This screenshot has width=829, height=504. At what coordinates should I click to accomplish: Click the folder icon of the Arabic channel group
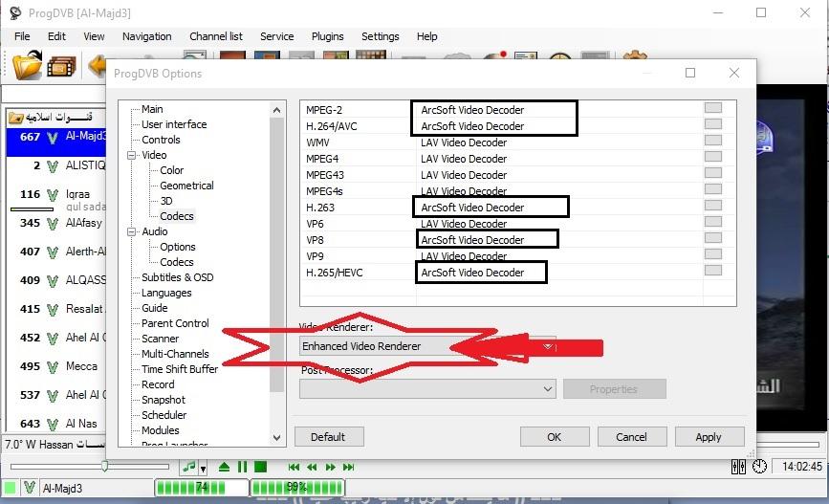[16, 118]
